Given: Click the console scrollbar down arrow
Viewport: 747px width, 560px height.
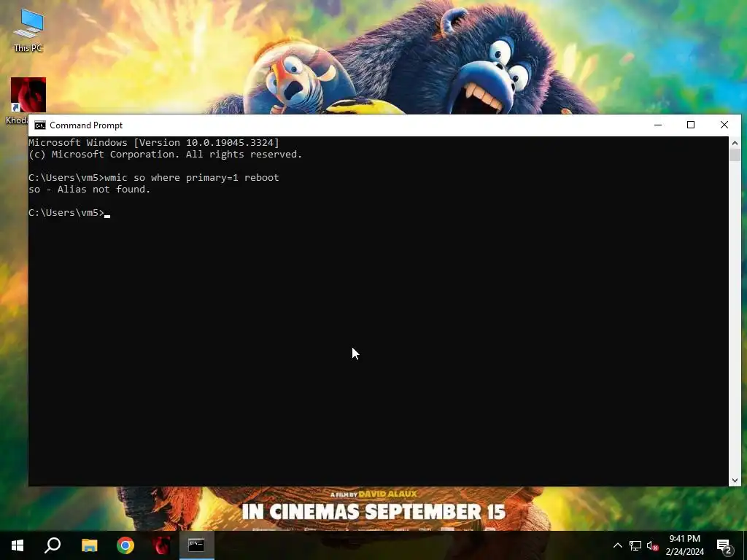Looking at the screenshot, I should 735,481.
